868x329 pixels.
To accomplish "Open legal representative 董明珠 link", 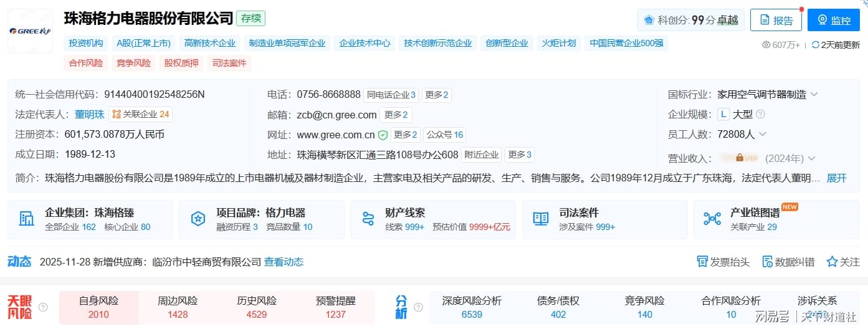I will [89, 115].
